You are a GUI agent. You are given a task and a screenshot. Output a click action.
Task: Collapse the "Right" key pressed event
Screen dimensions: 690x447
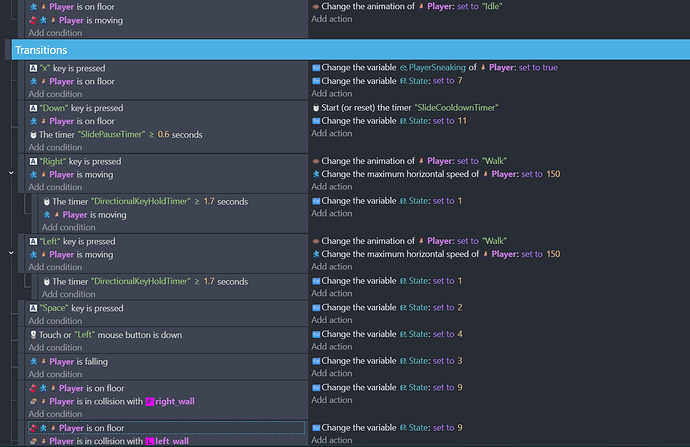(x=10, y=173)
